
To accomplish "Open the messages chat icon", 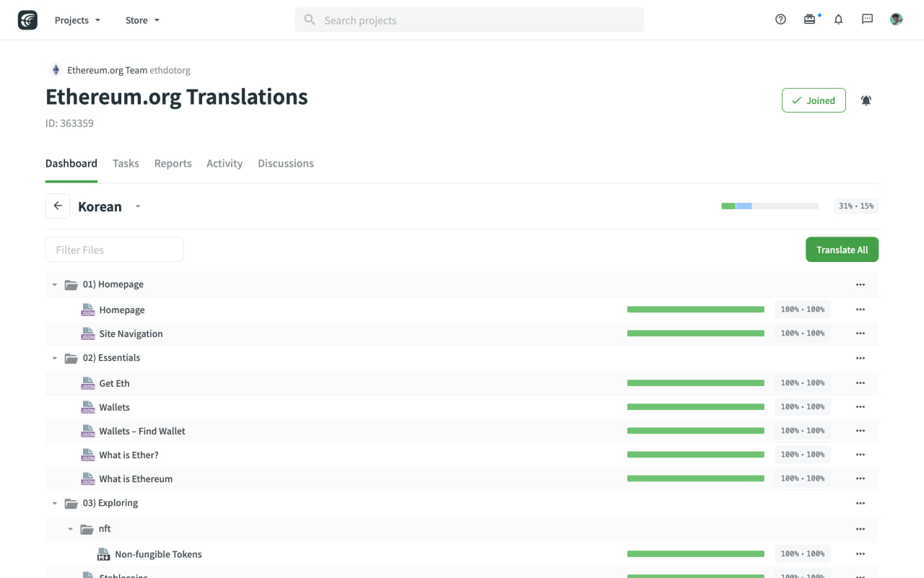I will click(x=868, y=19).
